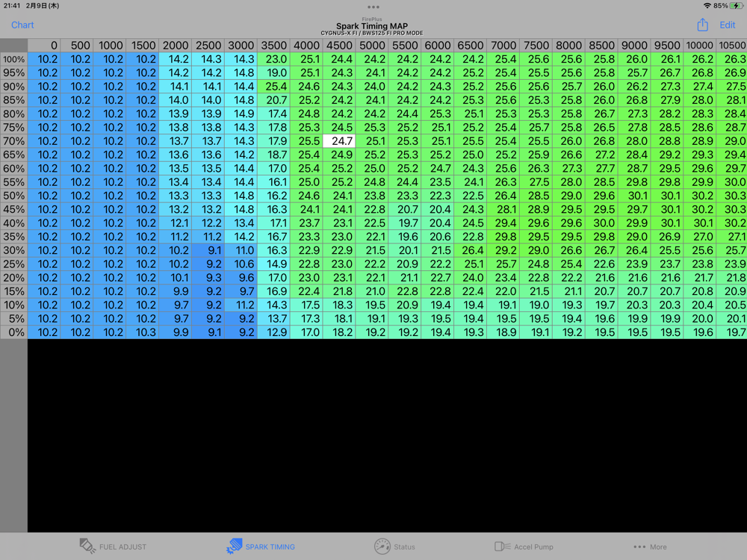The height and width of the screenshot is (560, 747).
Task: Select the 3500 RPM column header
Action: [x=273, y=46]
